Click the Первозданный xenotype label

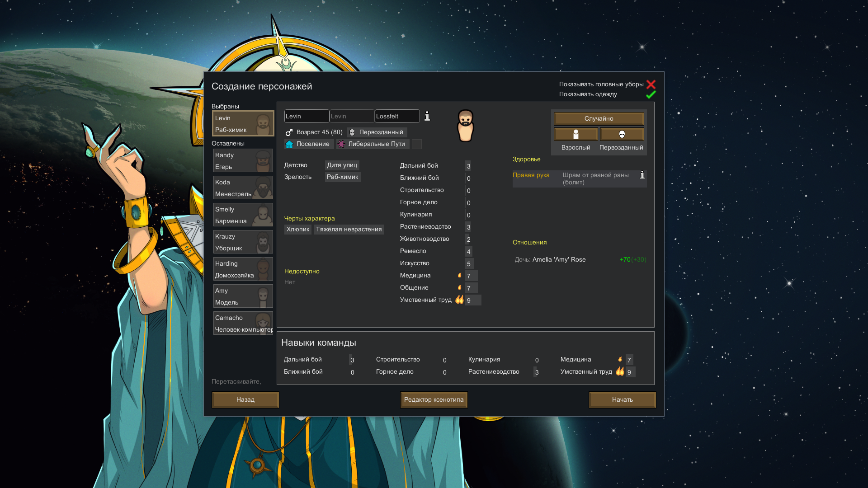(x=381, y=132)
